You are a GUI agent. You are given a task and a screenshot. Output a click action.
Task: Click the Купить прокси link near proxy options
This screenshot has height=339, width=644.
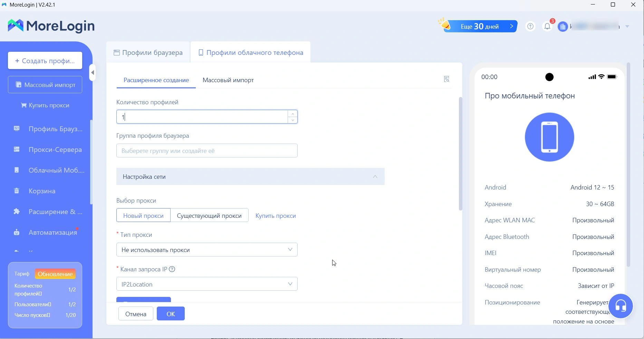pos(276,216)
